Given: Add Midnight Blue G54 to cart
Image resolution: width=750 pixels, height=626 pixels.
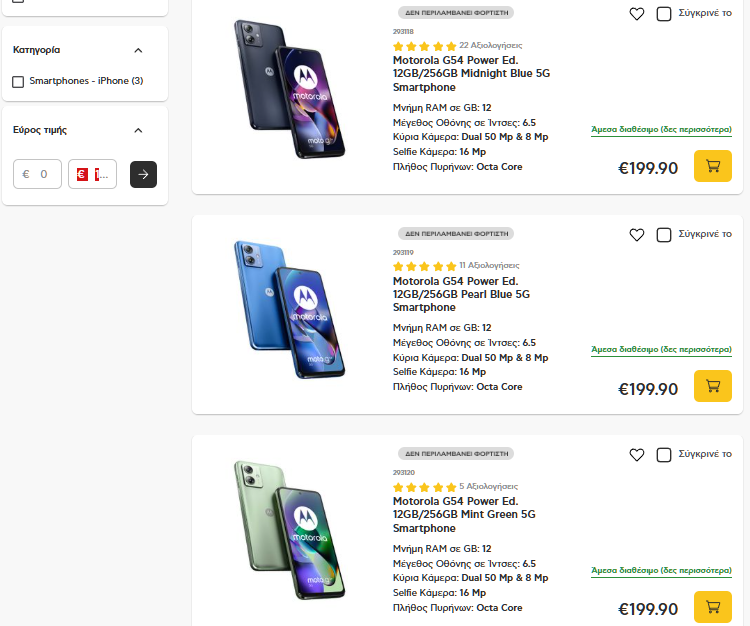Looking at the screenshot, I should pos(713,166).
